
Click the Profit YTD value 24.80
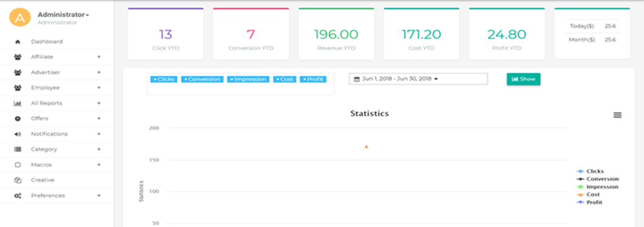507,35
